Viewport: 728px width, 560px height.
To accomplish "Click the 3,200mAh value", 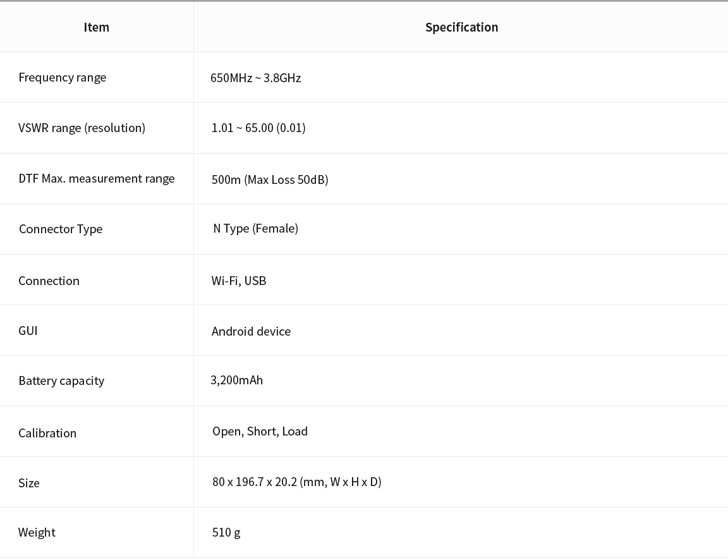I will (x=237, y=380).
